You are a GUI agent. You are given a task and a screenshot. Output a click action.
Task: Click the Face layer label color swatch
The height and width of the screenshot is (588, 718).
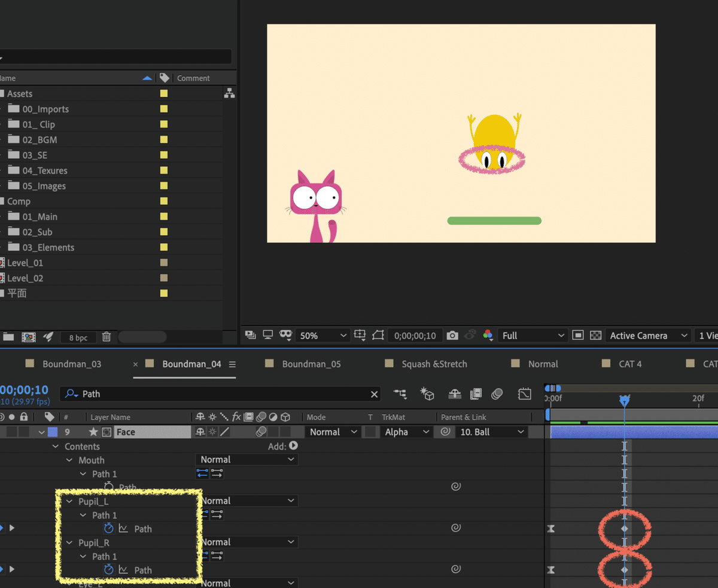(52, 432)
